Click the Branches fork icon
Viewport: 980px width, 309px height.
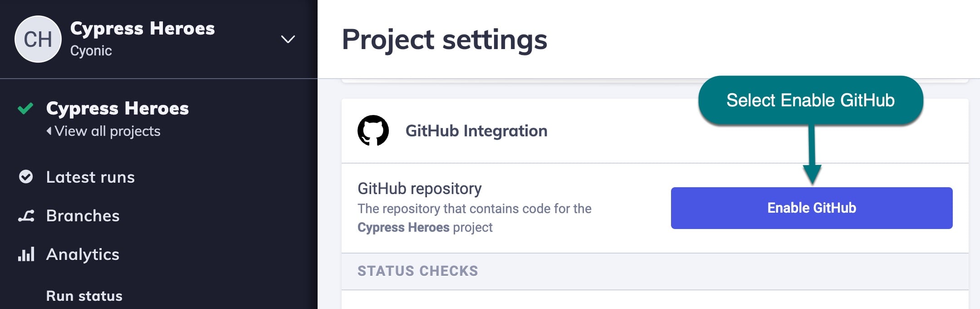26,216
